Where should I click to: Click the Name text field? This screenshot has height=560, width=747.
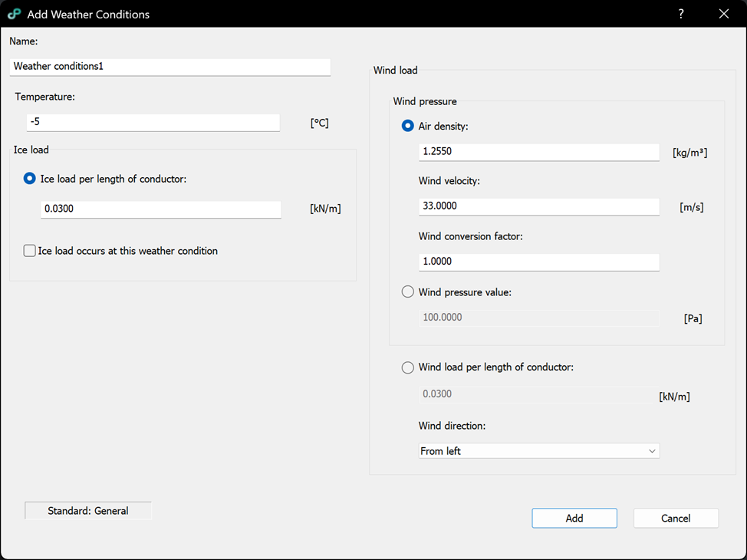170,67
